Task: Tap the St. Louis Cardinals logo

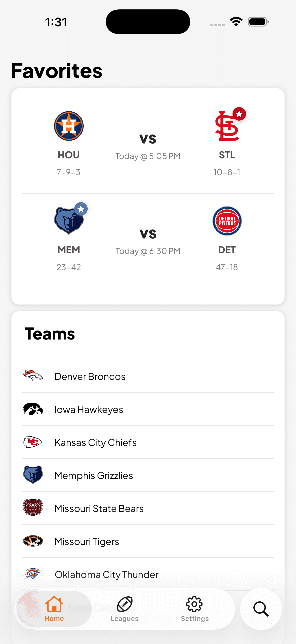Action: 227,126
